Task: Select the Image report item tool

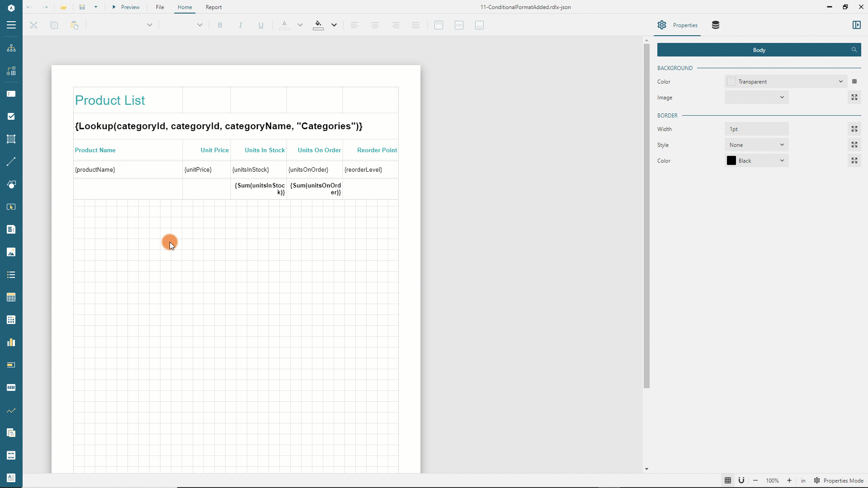Action: tap(11, 252)
